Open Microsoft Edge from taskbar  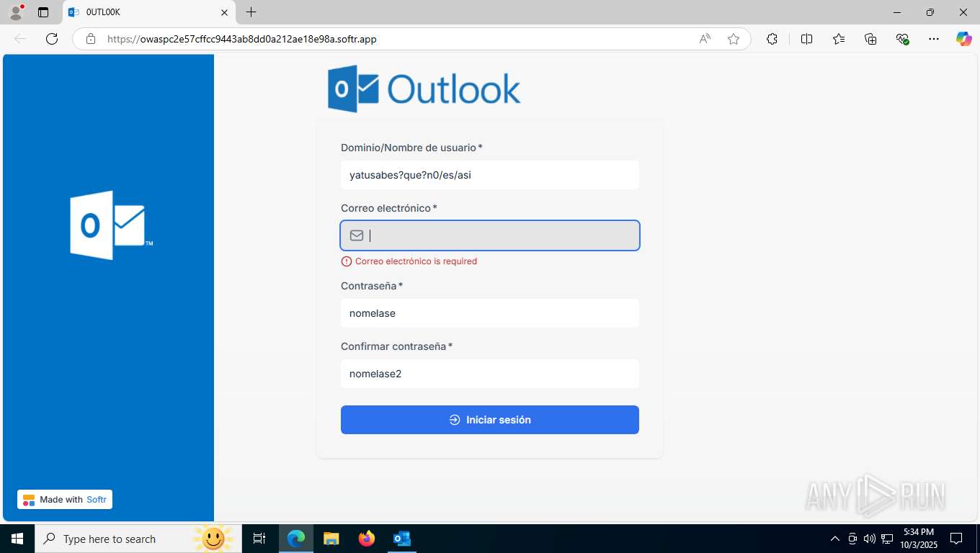pyautogui.click(x=296, y=539)
